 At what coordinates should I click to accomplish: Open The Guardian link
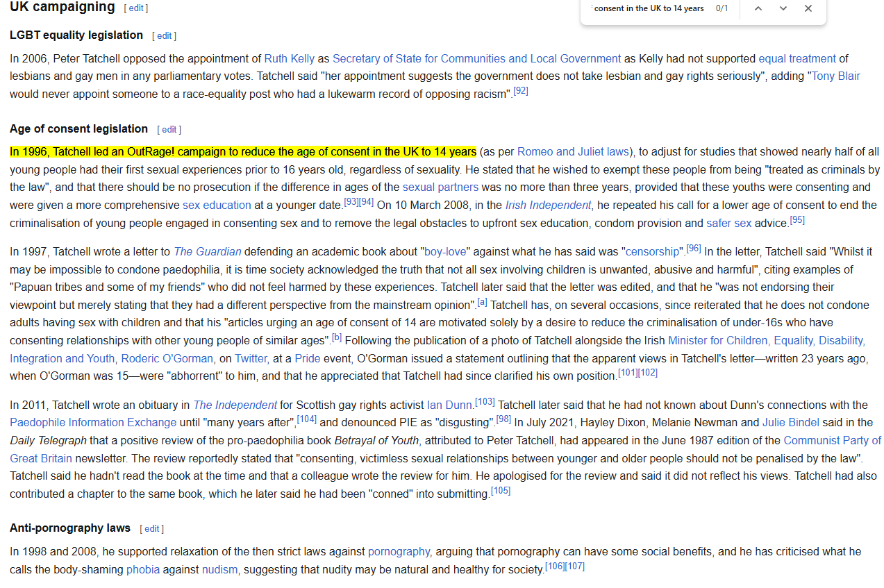[x=208, y=252]
